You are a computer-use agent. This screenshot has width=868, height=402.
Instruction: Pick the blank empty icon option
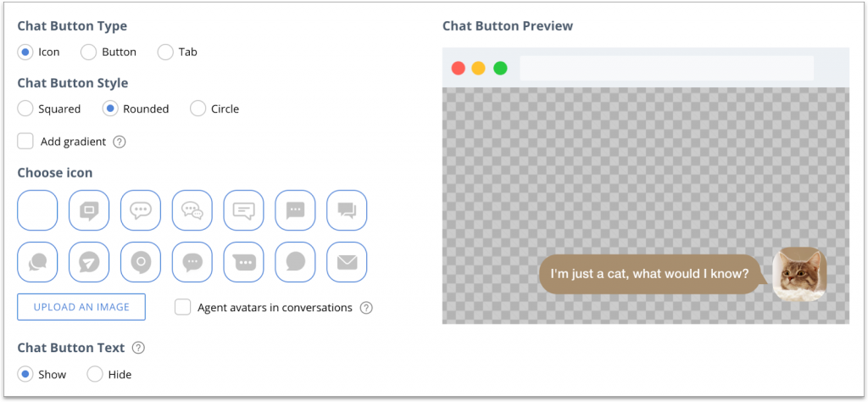(37, 210)
